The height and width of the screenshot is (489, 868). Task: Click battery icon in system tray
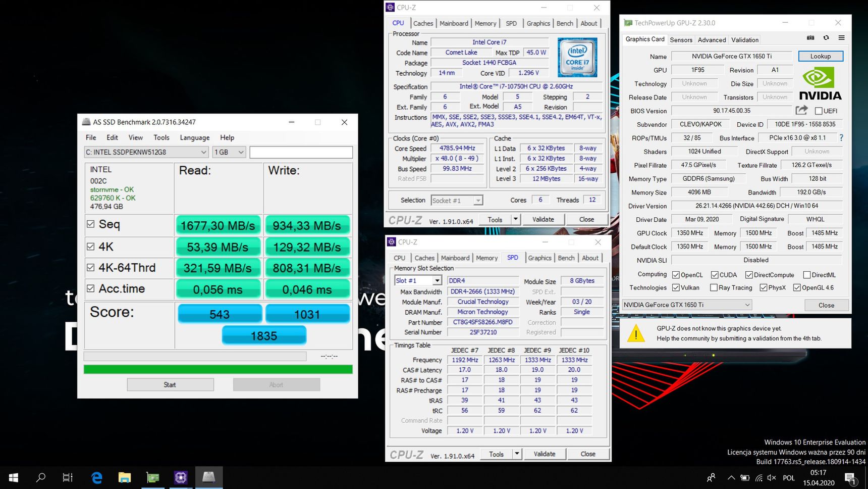[x=745, y=477]
